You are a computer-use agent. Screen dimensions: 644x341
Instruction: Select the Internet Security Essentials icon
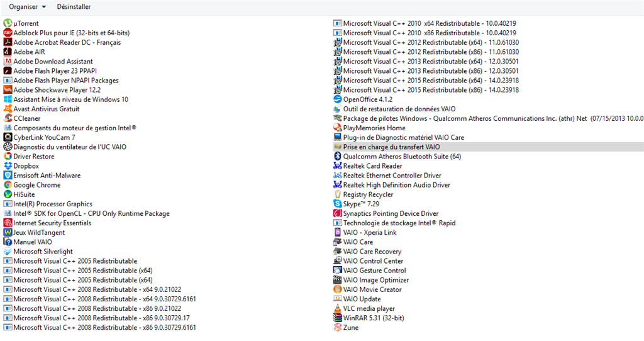pos(8,223)
